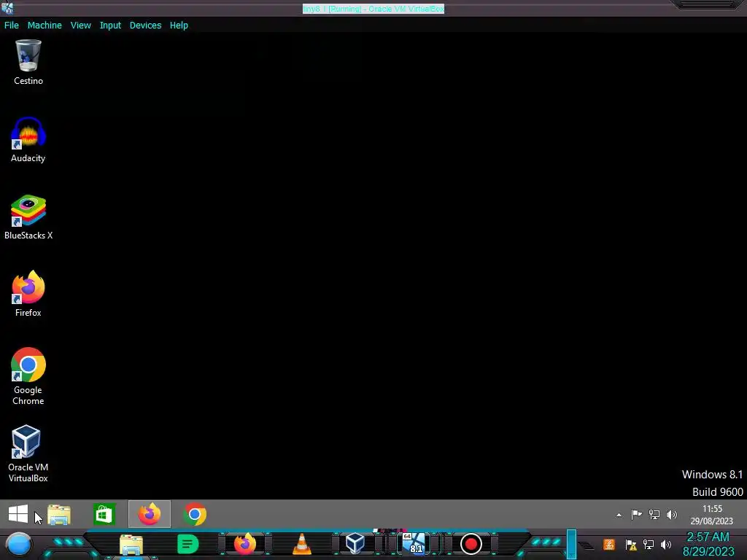The height and width of the screenshot is (560, 747).
Task: Click the VirtualBox window icon in the title bar
Action: pyautogui.click(x=7, y=8)
